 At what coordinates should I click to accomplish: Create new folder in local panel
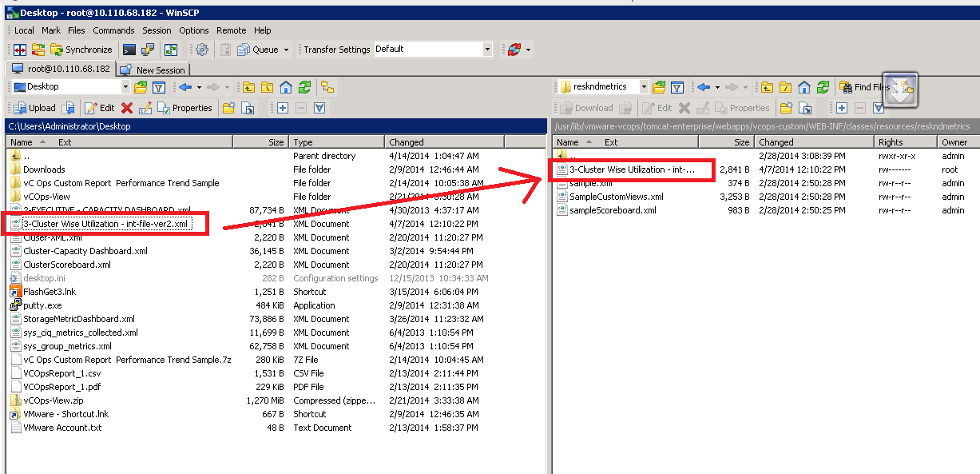click(x=228, y=108)
